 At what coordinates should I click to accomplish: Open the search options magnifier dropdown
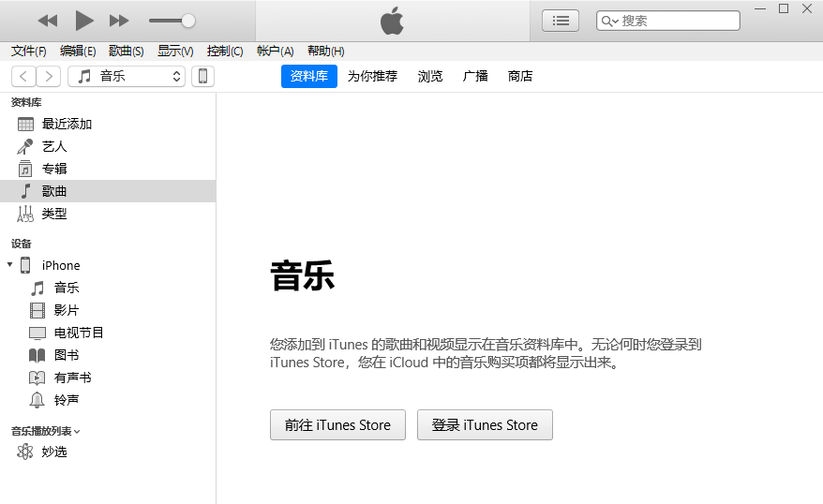[609, 21]
